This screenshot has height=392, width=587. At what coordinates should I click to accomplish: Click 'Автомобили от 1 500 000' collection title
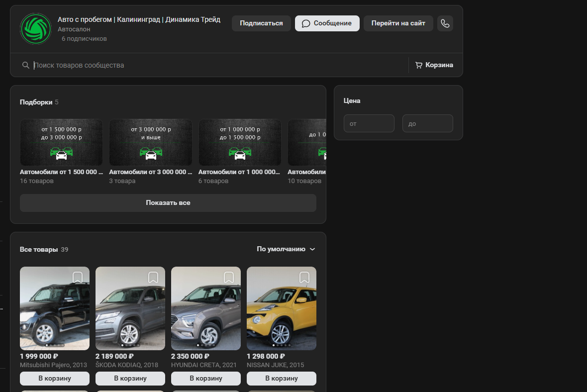[61, 172]
